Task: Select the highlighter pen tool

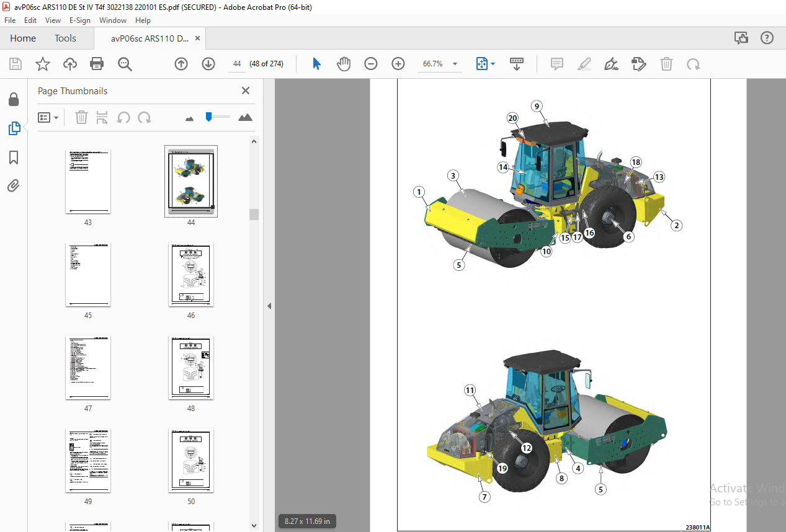Action: [584, 64]
